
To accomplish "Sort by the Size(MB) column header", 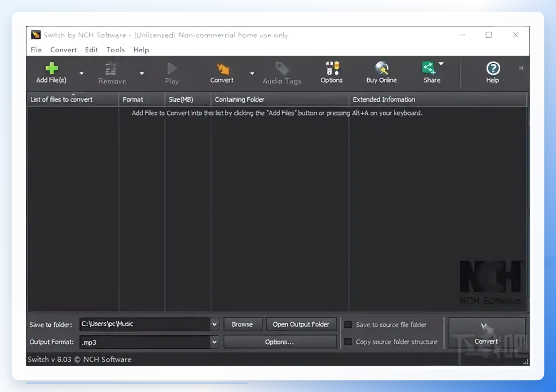I will click(188, 99).
